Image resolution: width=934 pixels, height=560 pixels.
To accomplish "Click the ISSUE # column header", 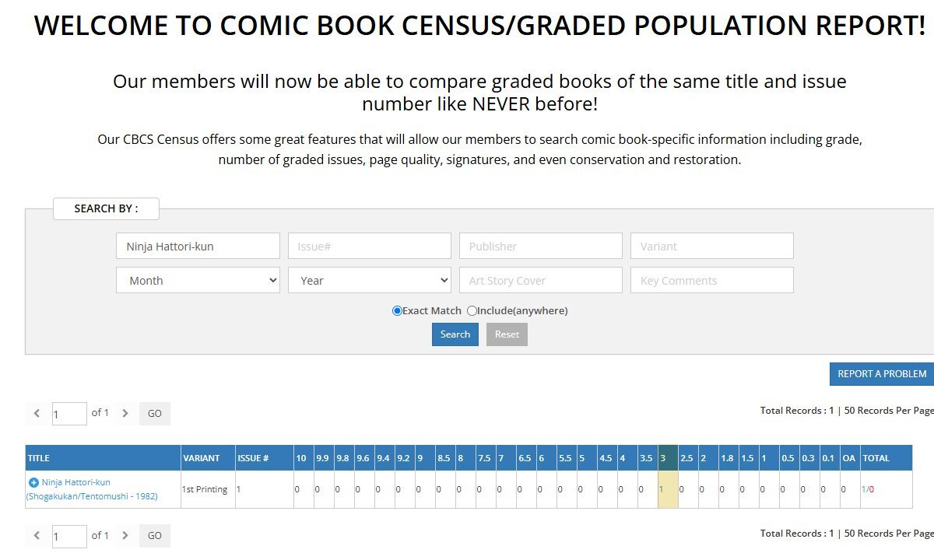I will (253, 458).
